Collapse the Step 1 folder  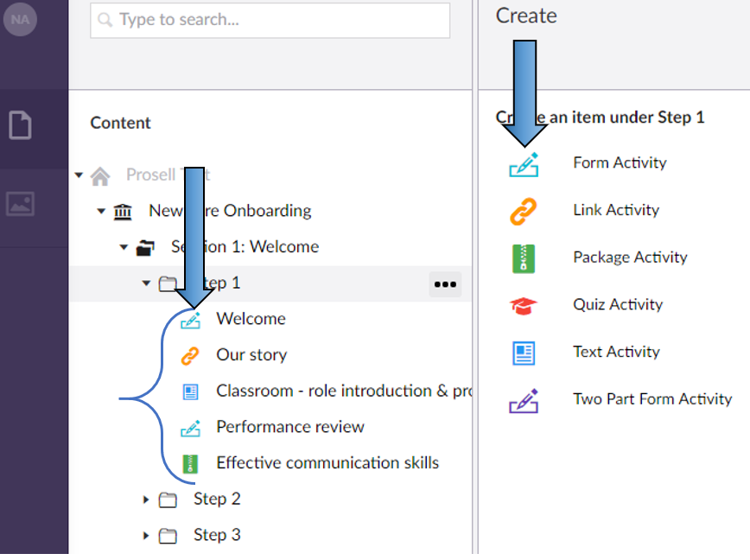[x=146, y=283]
